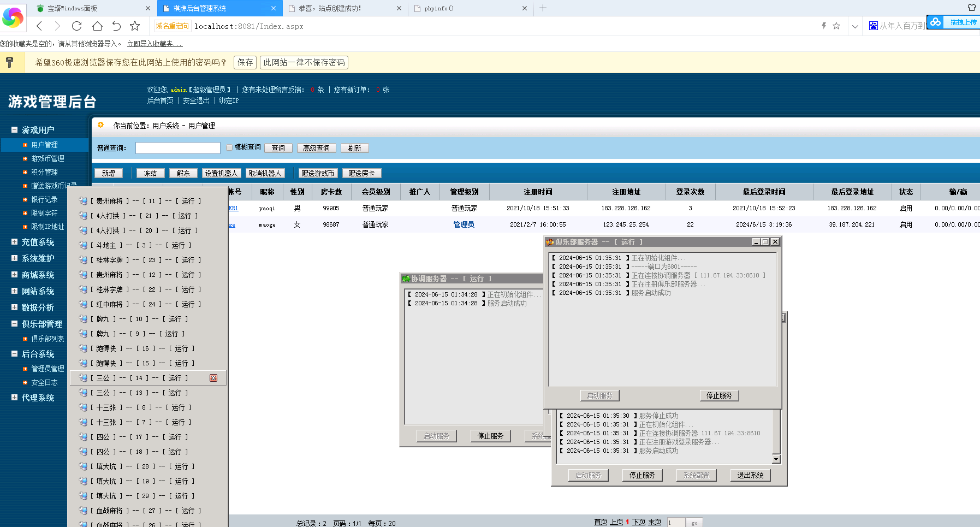Screen dimensions: 980x527
Task: Focus the 普通查询 search input field
Action: click(178, 148)
